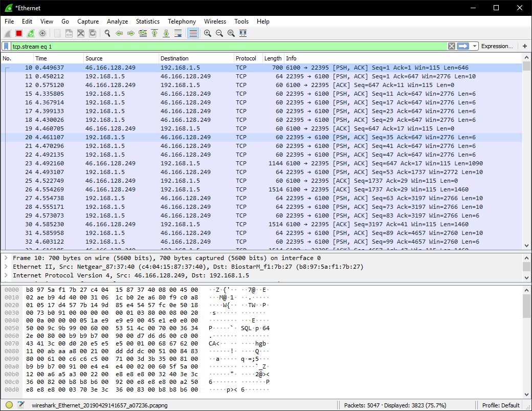Open expert information from status bar circle
The height and width of the screenshot is (411, 532).
click(x=9, y=405)
